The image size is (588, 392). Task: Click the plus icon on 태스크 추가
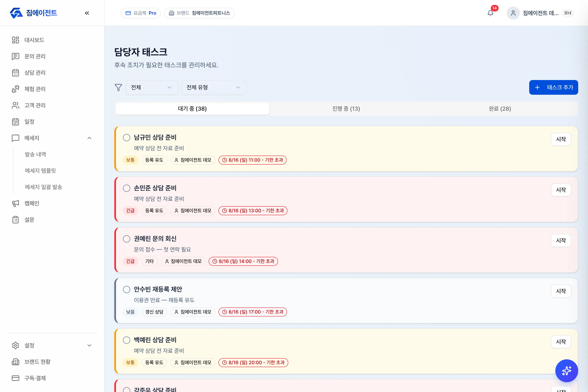pos(537,88)
